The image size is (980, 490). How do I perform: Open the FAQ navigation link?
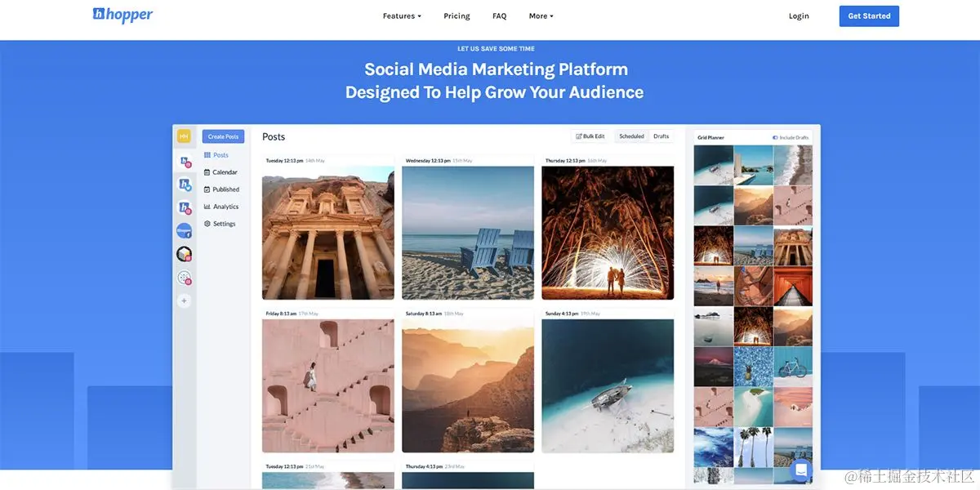point(499,16)
